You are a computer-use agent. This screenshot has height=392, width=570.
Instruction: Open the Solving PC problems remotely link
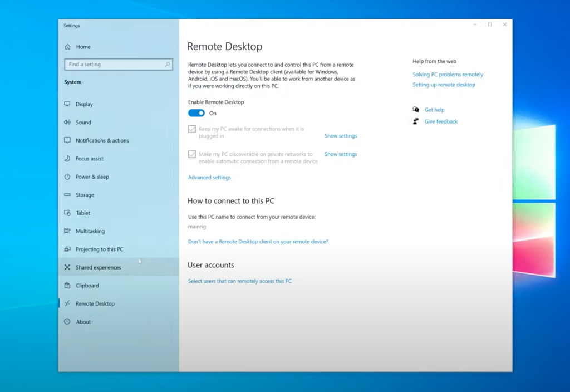tap(448, 74)
